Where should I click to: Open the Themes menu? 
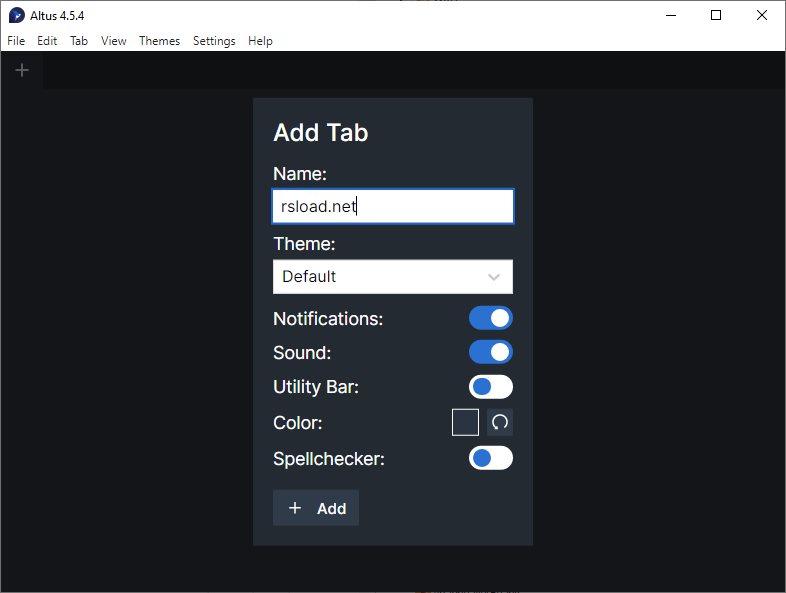[159, 41]
